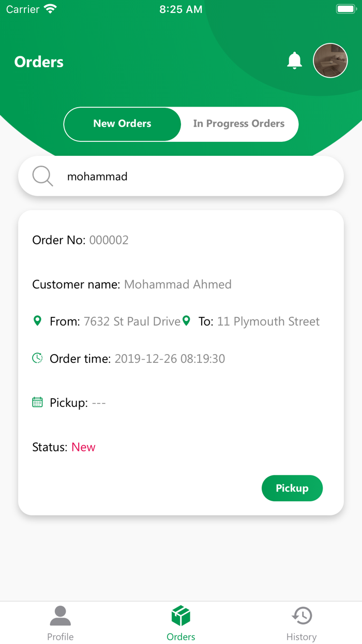Viewport: 362px width, 644px height.
Task: Open the History tab
Action: pyautogui.click(x=301, y=623)
